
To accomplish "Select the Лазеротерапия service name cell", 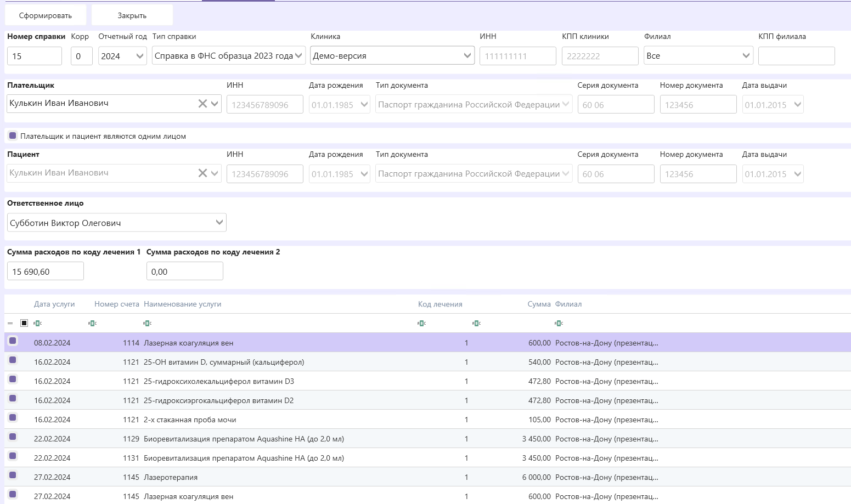I will point(171,477).
